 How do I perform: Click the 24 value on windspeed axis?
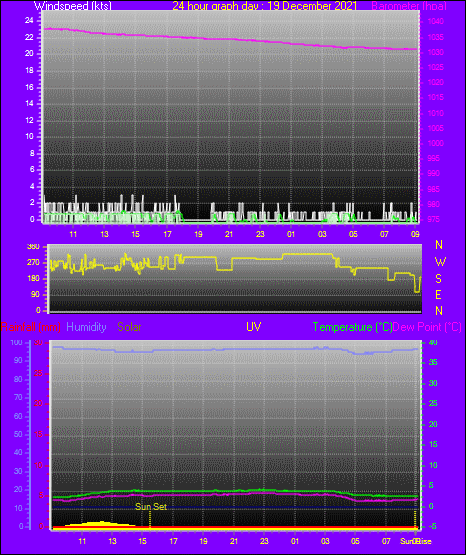pyautogui.click(x=29, y=21)
